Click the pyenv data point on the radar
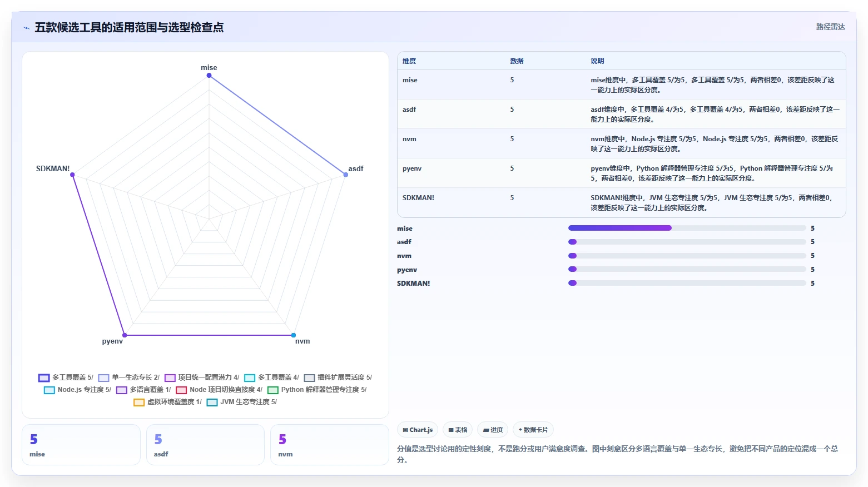 (x=125, y=335)
